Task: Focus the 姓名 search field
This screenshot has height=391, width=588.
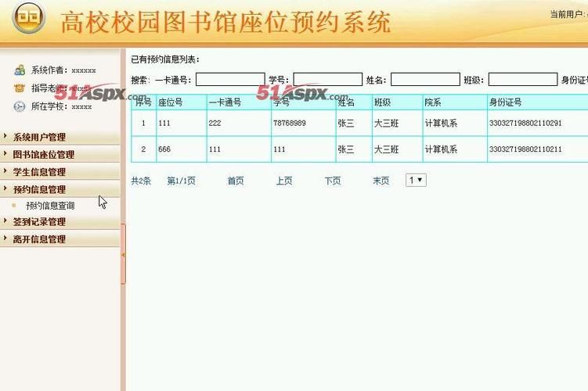Action: [x=425, y=80]
